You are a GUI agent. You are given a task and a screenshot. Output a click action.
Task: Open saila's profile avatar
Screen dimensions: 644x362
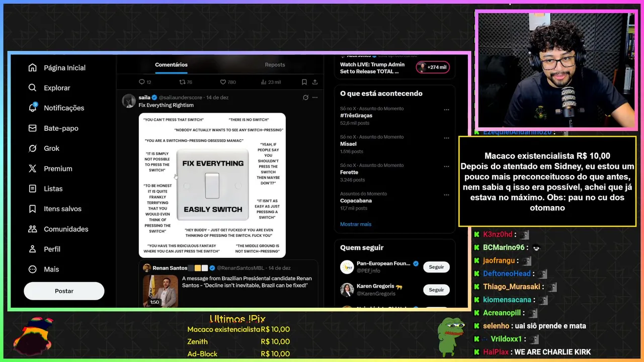tap(129, 101)
